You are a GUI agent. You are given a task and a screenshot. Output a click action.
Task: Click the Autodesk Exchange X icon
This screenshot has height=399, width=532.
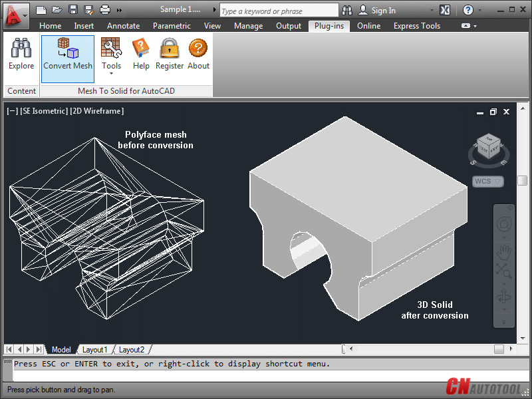(445, 10)
